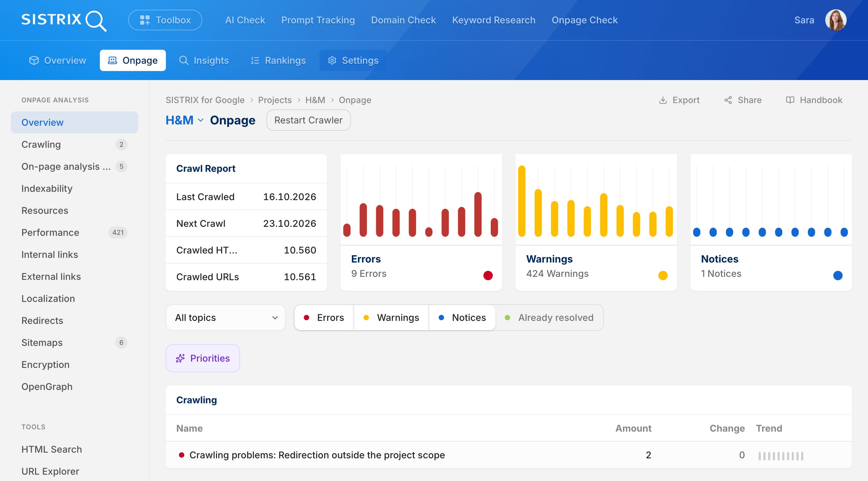
Task: Click the trend sparkline in Crawling table
Action: coord(781,456)
